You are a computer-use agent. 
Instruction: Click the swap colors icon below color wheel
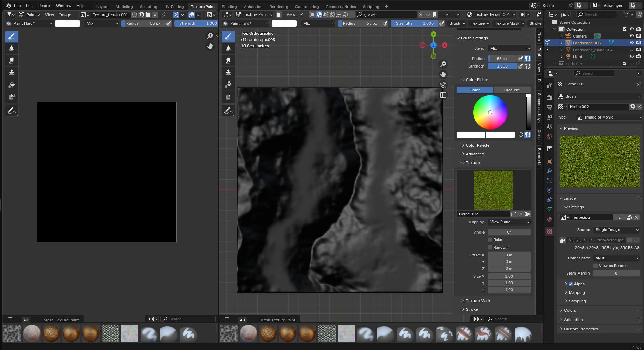coord(521,135)
